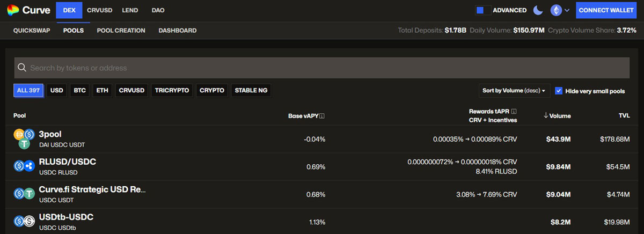Uncheck Hide very small pools
The image size is (644, 234).
pos(559,91)
